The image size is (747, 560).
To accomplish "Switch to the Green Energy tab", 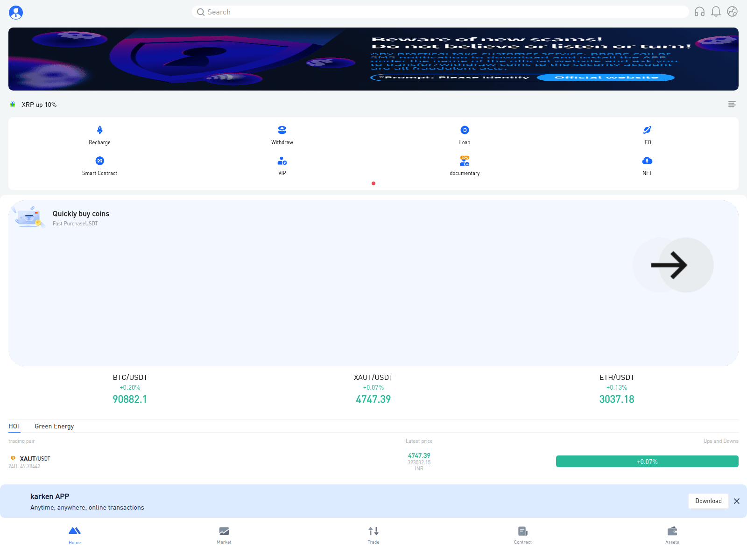I will click(54, 426).
